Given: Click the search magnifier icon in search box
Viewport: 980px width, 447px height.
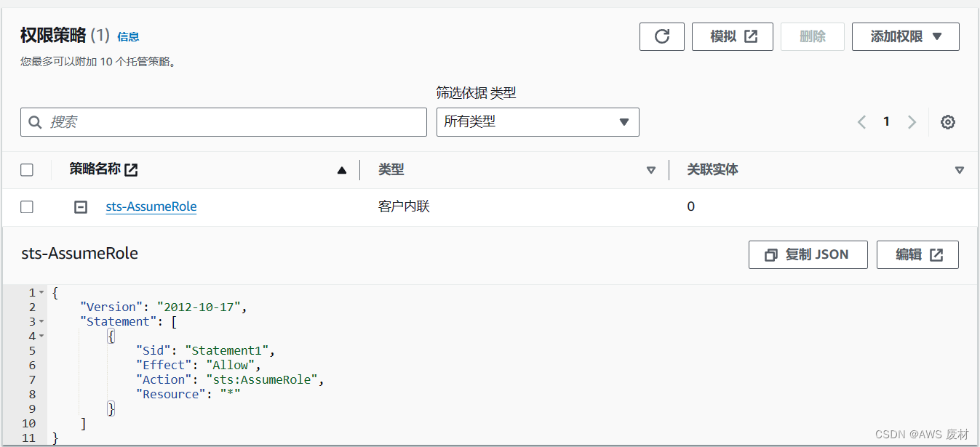Looking at the screenshot, I should [x=36, y=121].
